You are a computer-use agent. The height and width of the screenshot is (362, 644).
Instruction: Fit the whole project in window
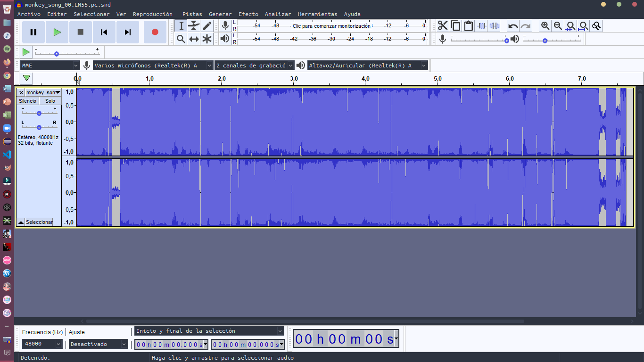[x=584, y=26]
